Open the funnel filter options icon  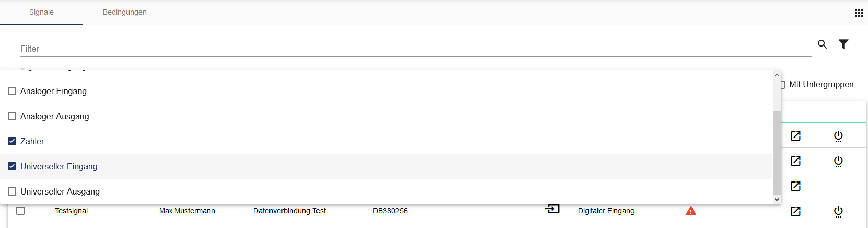[843, 44]
